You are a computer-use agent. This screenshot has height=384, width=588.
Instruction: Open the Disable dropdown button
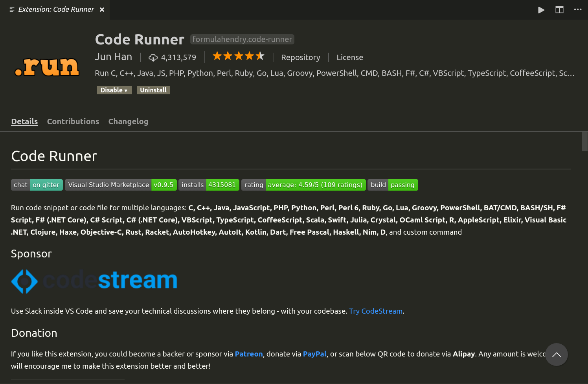114,90
